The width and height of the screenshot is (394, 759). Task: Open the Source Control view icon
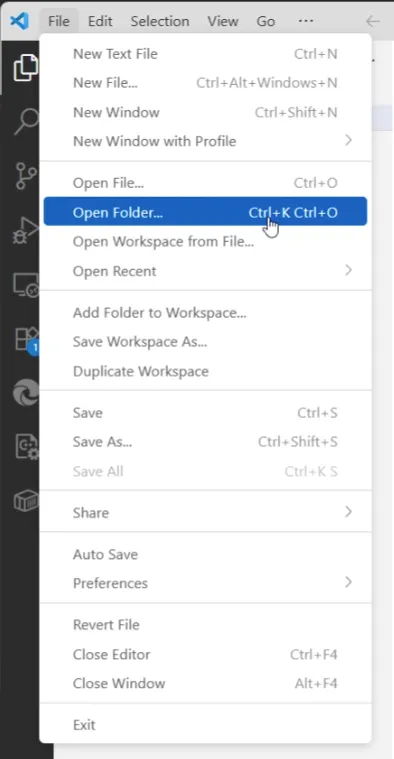(26, 176)
